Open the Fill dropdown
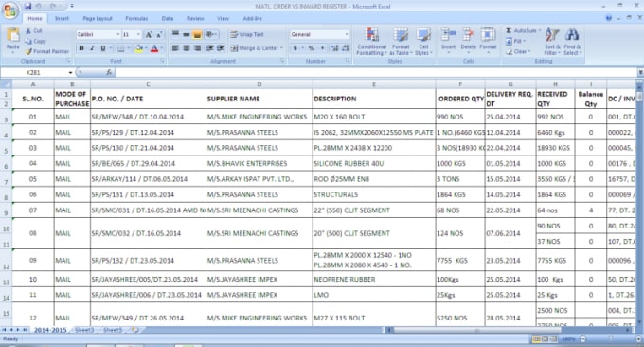Screen dimensions: 644x347 tap(515, 41)
